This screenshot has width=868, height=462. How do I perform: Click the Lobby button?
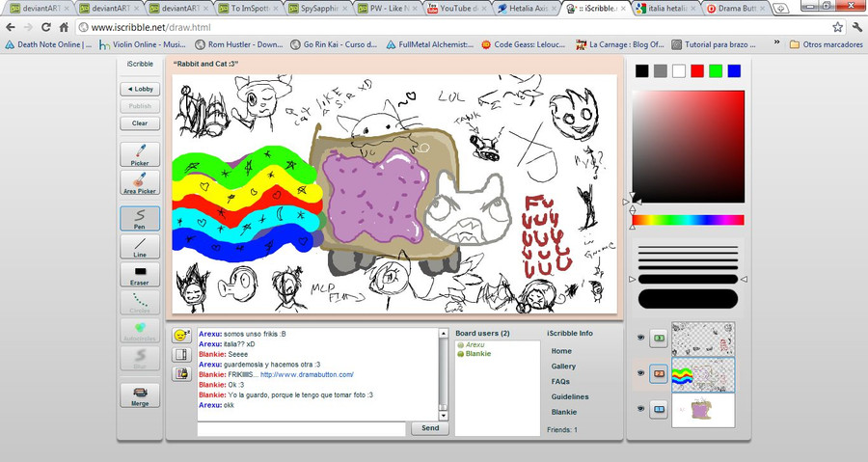(140, 89)
